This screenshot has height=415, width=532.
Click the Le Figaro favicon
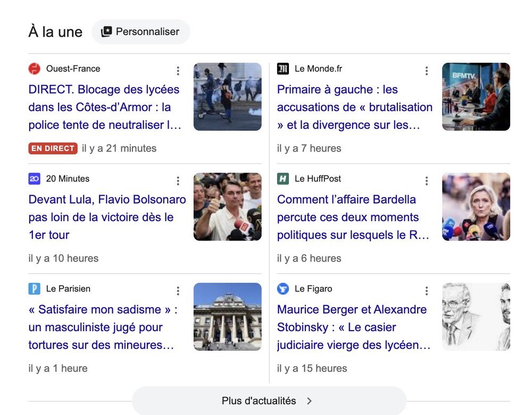283,289
